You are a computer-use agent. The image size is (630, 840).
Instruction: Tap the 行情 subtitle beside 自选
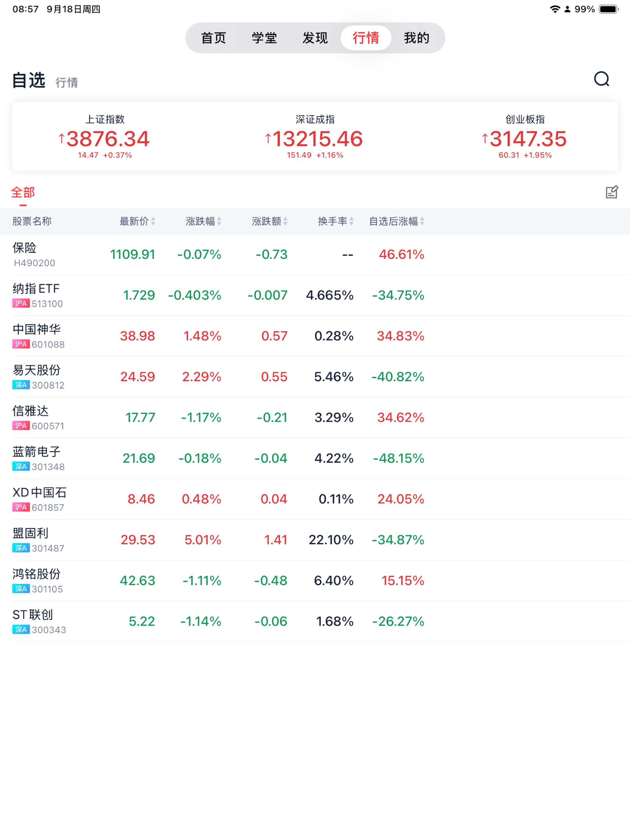[x=67, y=82]
